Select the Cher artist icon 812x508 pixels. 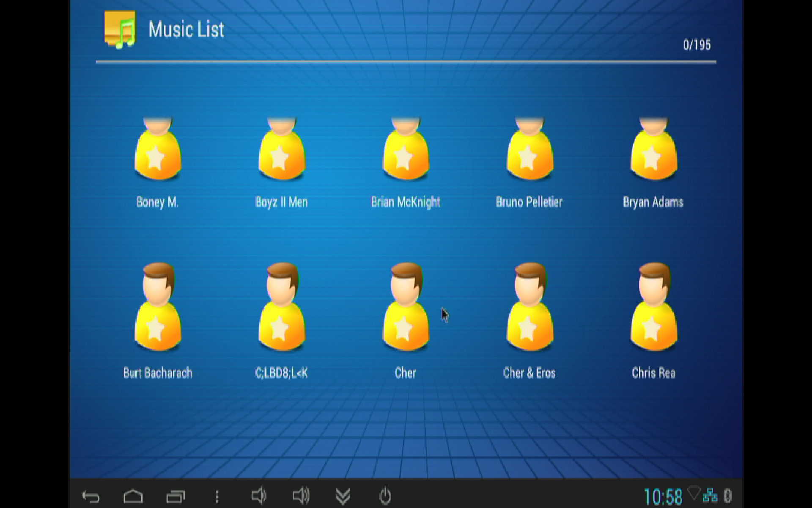(406, 308)
